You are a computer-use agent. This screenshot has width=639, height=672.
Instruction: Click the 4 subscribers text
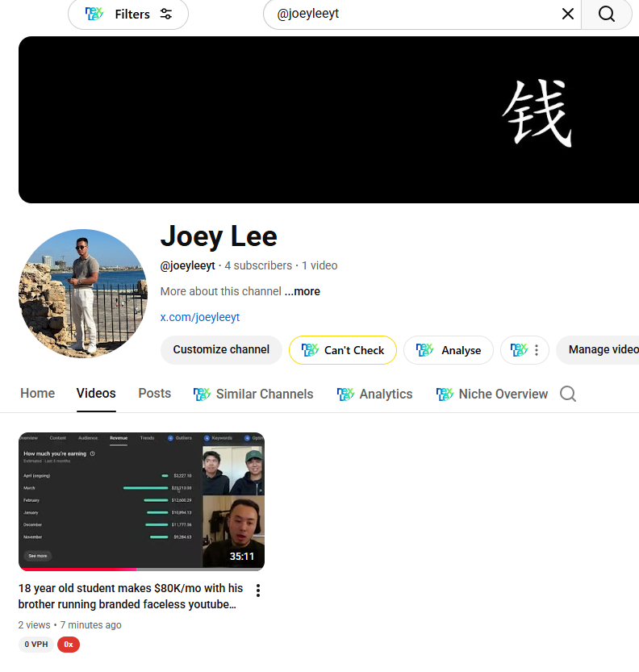point(258,265)
